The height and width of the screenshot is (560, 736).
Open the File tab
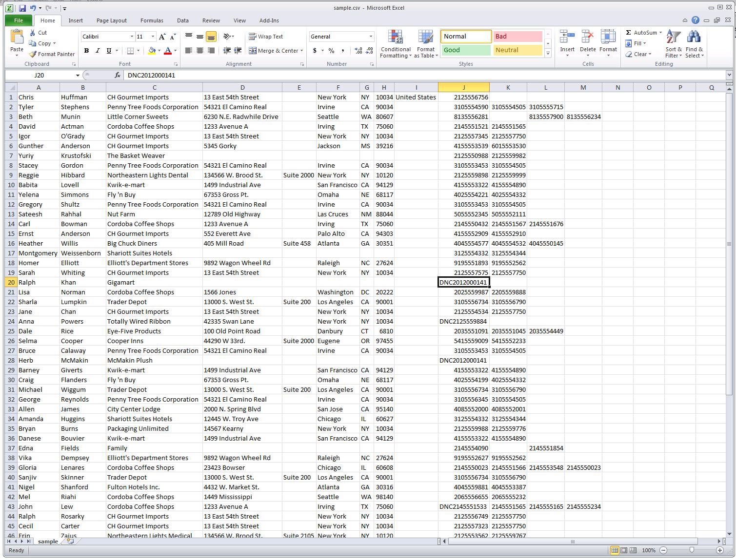(19, 20)
